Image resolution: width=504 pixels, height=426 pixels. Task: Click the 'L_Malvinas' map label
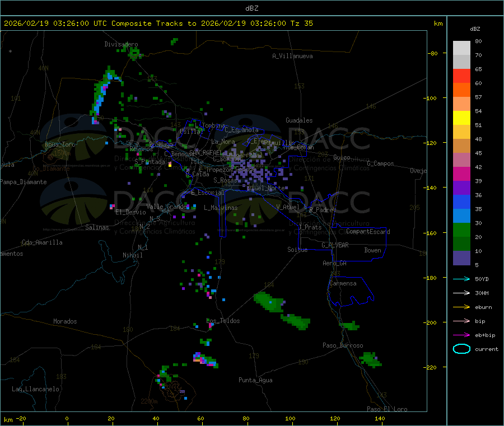coord(221,208)
